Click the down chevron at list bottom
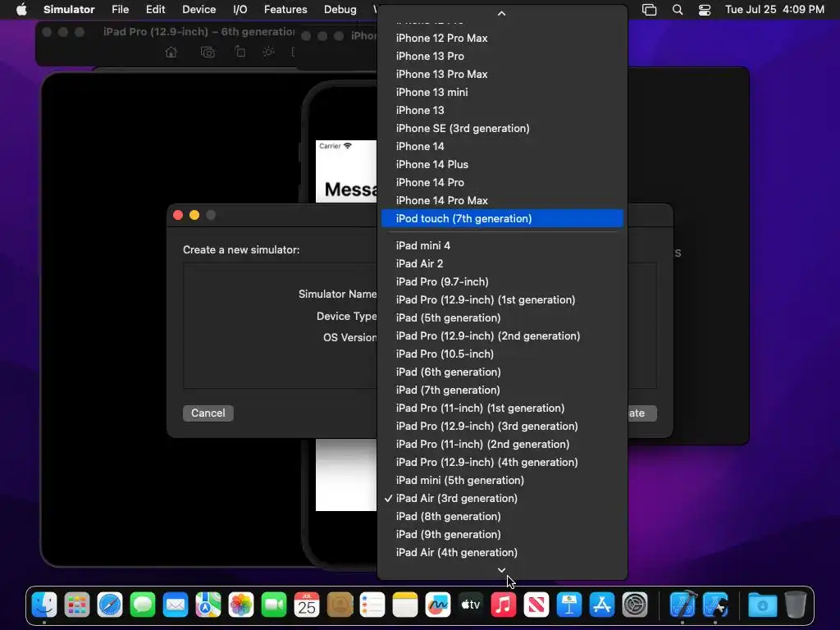 [501, 570]
